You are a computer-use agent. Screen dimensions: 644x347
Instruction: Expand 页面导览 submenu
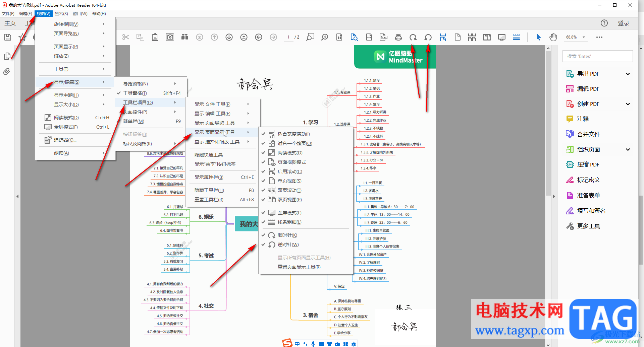pos(75,33)
